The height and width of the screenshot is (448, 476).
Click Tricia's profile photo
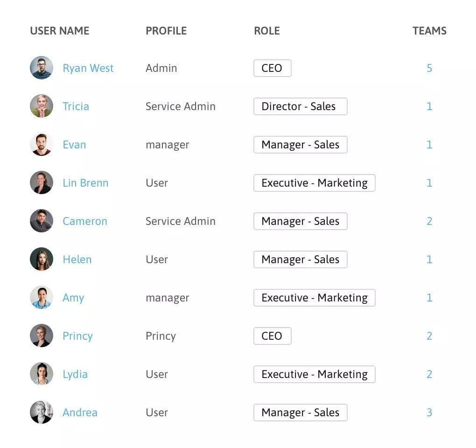[42, 106]
